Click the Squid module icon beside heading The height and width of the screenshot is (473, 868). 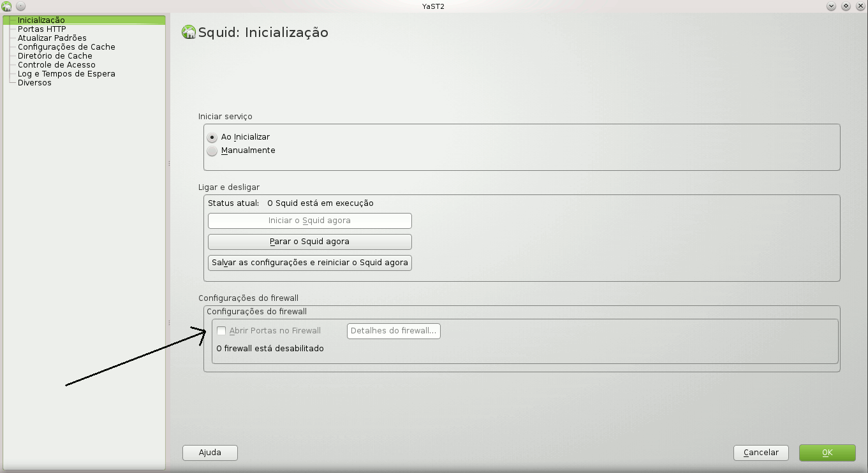189,32
